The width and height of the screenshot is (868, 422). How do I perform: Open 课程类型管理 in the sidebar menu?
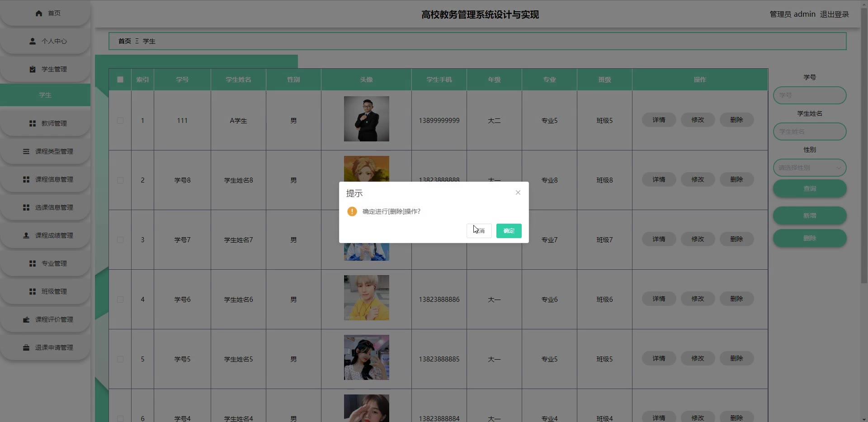point(45,151)
